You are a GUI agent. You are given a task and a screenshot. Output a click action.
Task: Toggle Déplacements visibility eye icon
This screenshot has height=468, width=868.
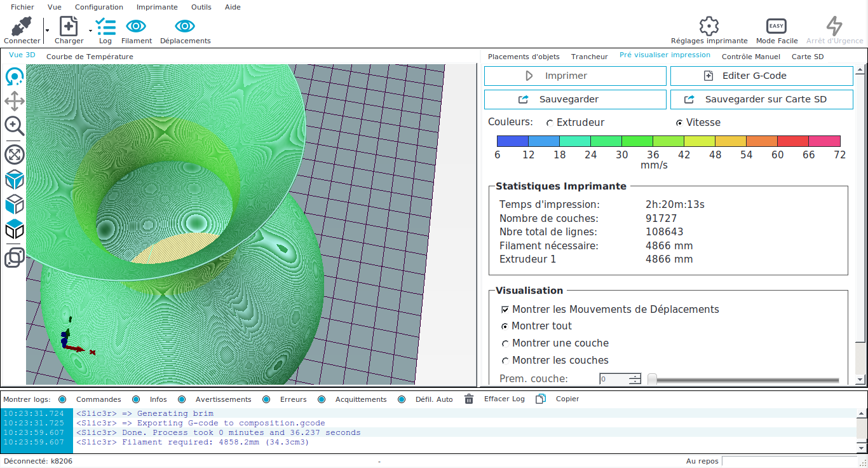click(185, 26)
